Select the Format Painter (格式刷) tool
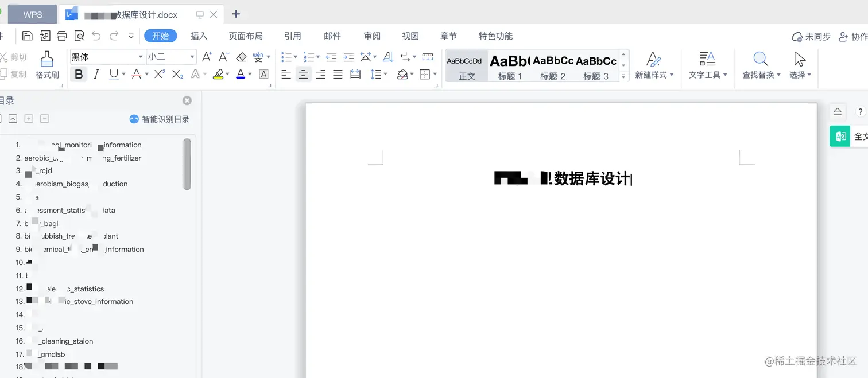The width and height of the screenshot is (868, 378). (x=47, y=65)
